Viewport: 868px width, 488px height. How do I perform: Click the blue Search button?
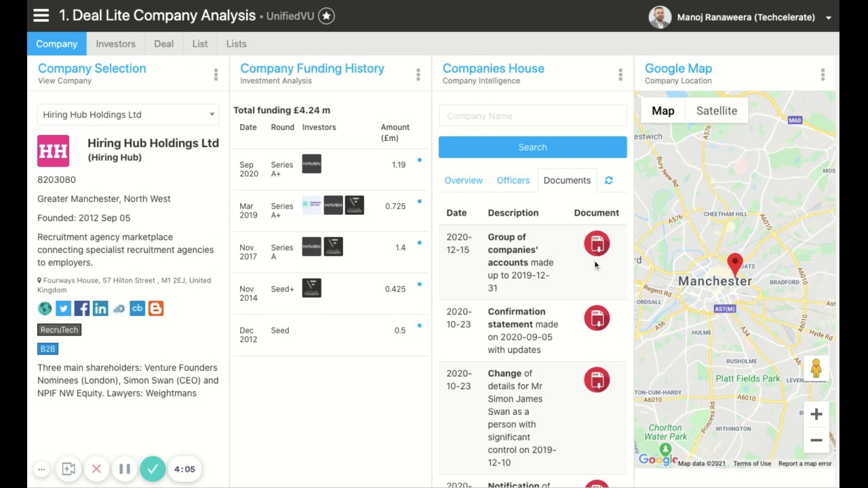tap(532, 147)
